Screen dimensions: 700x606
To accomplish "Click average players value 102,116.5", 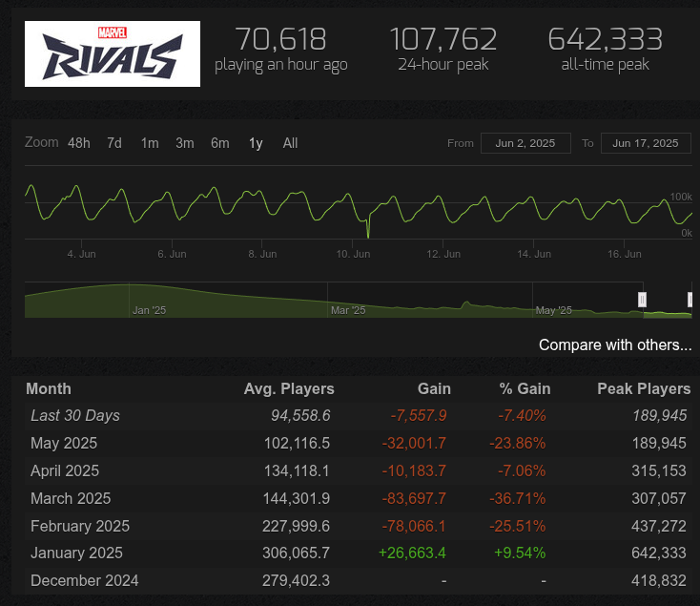I will pyautogui.click(x=297, y=444).
